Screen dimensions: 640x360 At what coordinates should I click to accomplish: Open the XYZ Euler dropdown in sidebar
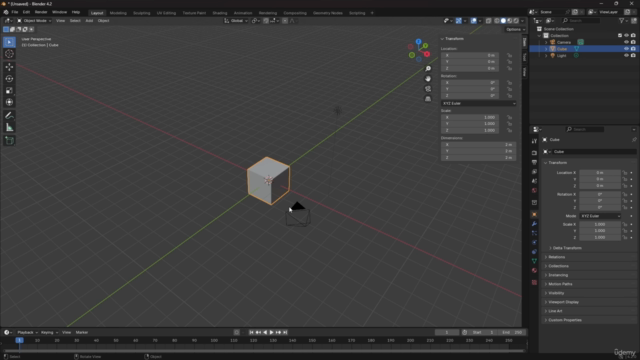coord(478,104)
